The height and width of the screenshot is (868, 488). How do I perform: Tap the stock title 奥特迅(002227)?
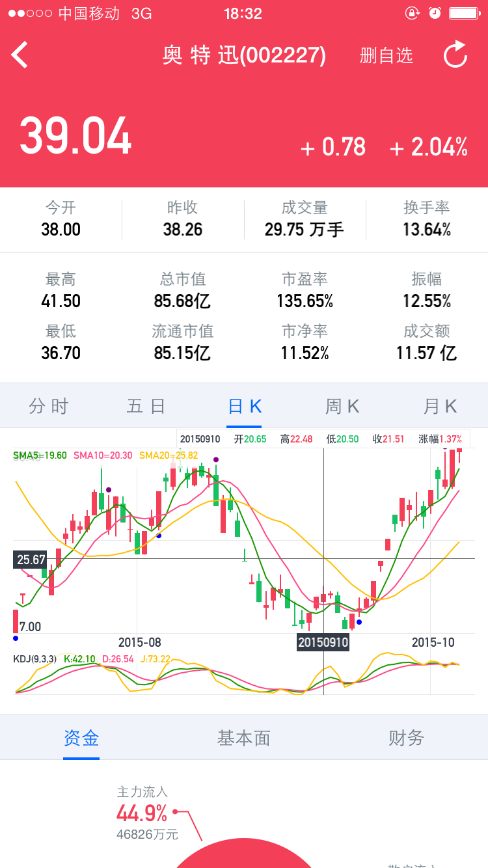click(x=244, y=55)
